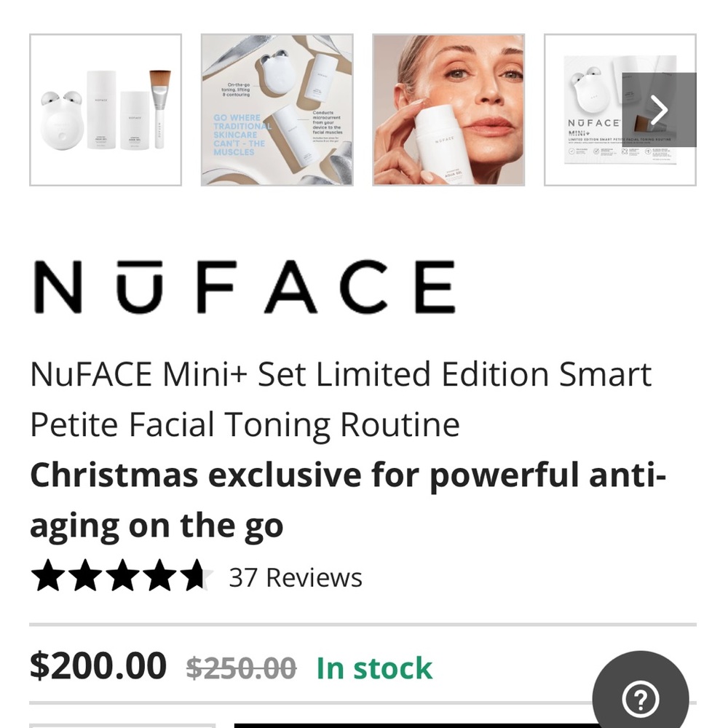Open the product title link
This screenshot has width=728, height=728.
click(339, 398)
